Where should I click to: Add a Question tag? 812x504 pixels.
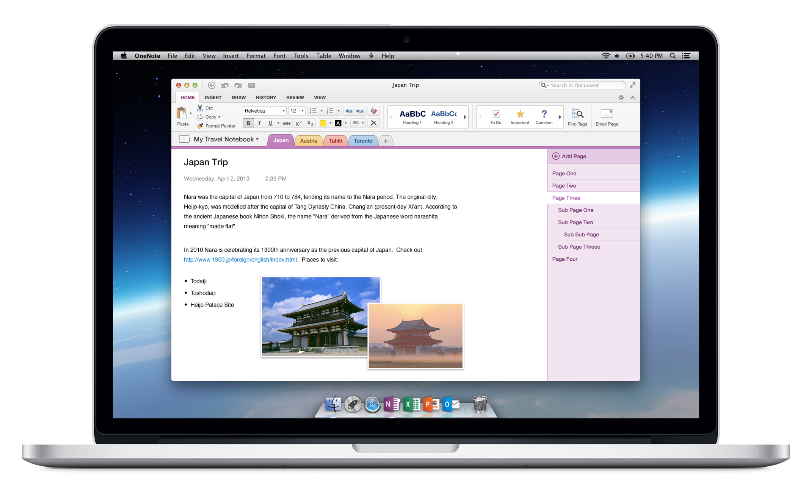click(x=544, y=117)
